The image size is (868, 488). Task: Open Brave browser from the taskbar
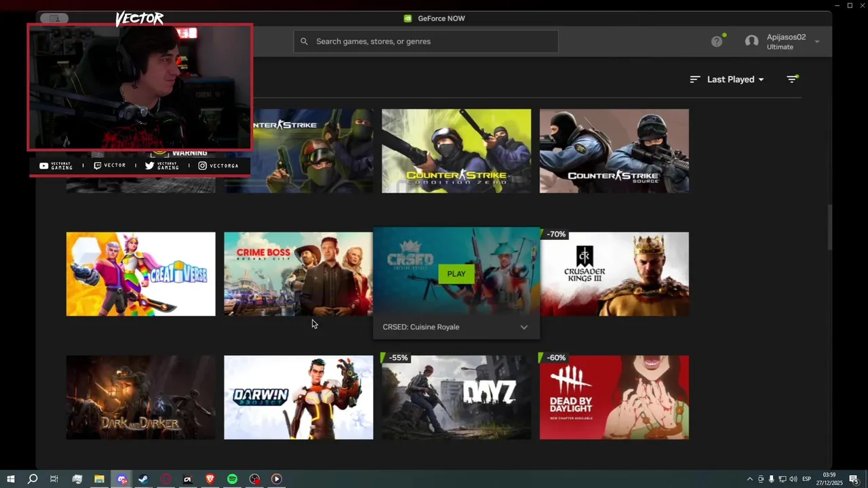tap(210, 479)
